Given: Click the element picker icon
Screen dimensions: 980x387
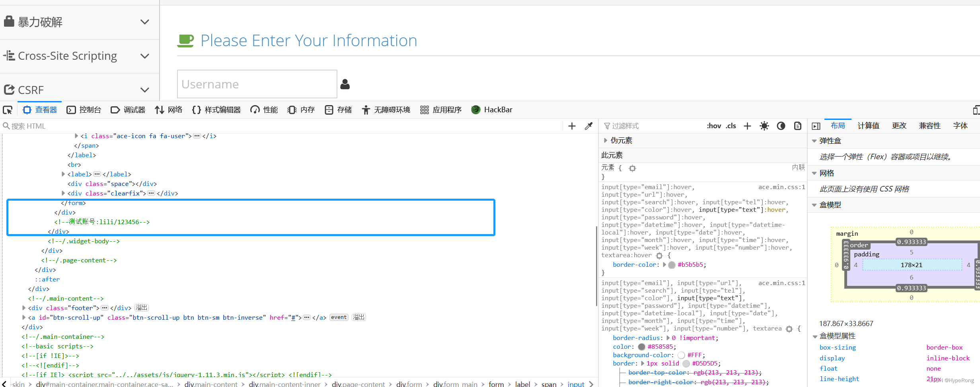Looking at the screenshot, I should [x=8, y=110].
